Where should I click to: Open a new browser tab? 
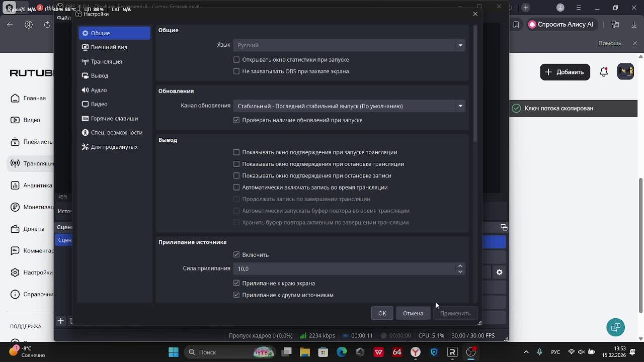(x=526, y=8)
